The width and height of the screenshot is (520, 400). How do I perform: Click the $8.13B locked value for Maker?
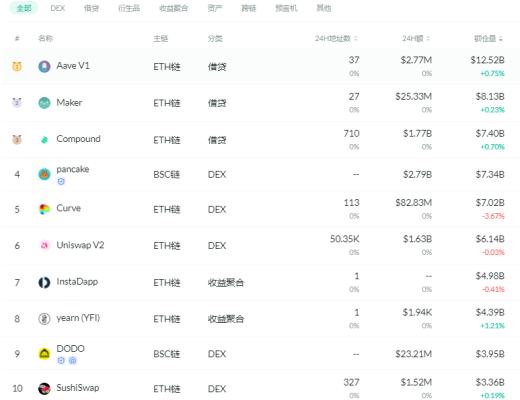[x=490, y=96]
